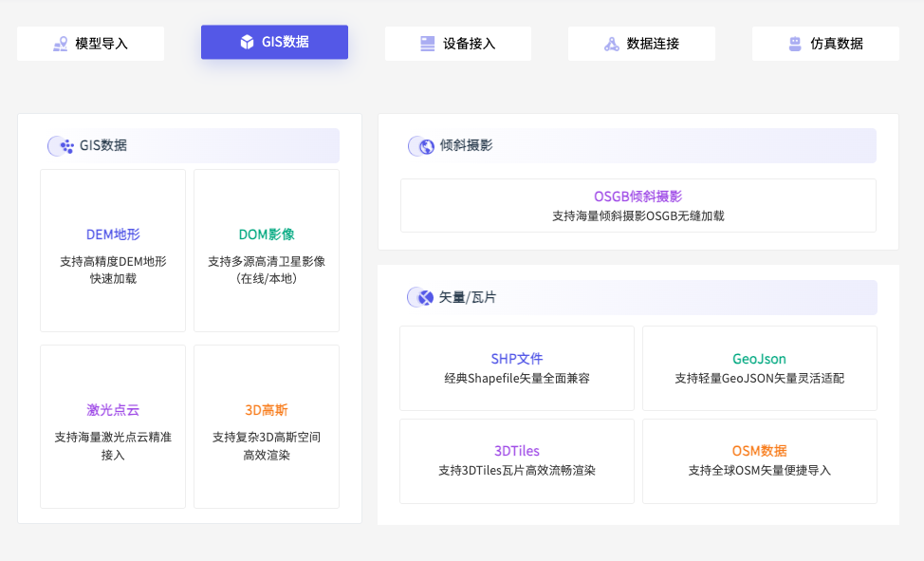Click text 支持高精度DEM地形快速加载
924x561 pixels.
pyautogui.click(x=113, y=270)
